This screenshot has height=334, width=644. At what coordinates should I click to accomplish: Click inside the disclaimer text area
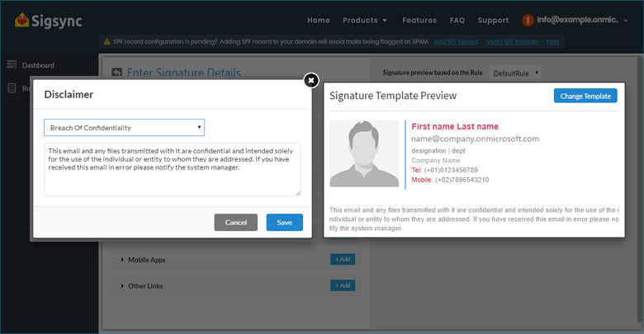[172, 169]
